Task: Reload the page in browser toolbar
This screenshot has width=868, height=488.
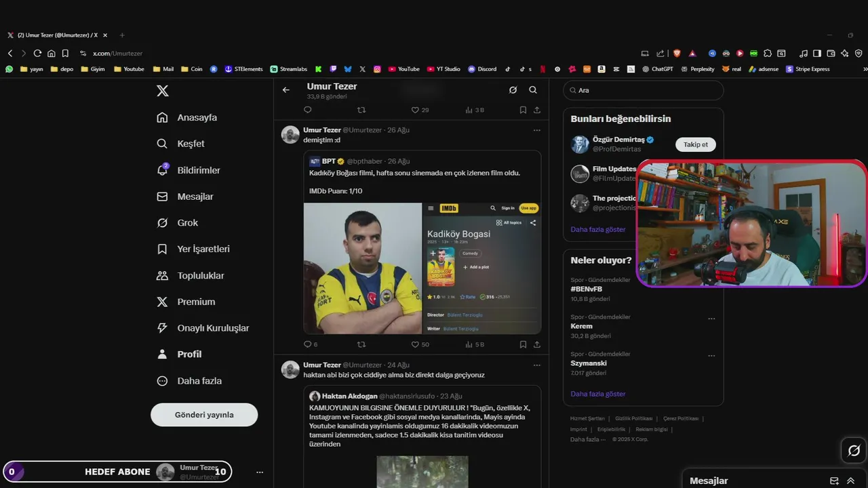Action: click(37, 53)
